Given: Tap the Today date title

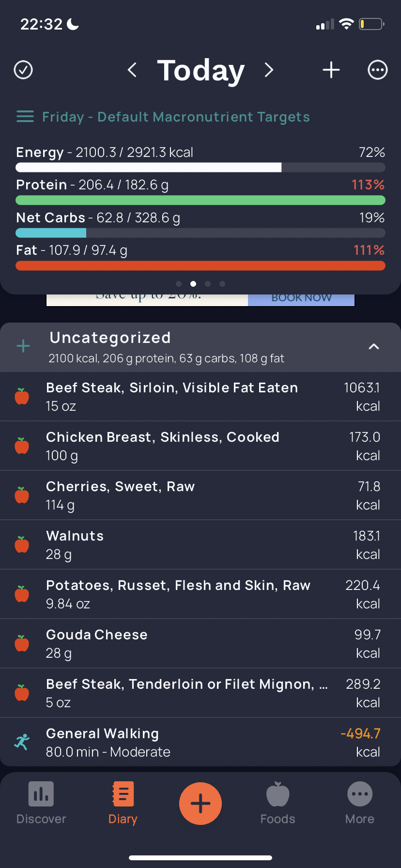Looking at the screenshot, I should point(201,70).
